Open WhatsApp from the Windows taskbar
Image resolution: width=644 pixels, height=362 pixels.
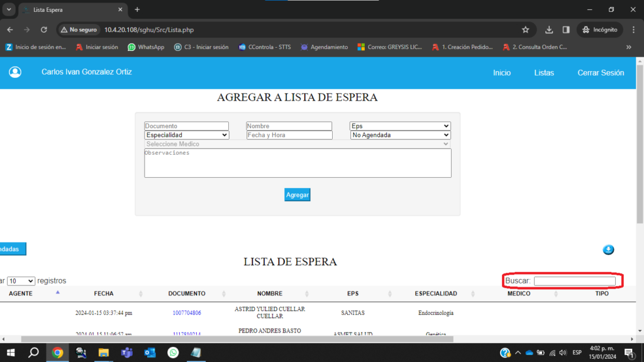173,353
